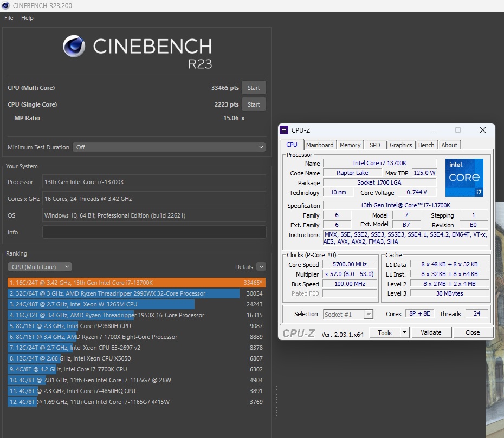Select the Xeon E5-2697 v2 ranking row
Image resolution: width=504 pixels, height=438 pixels.
(x=136, y=348)
